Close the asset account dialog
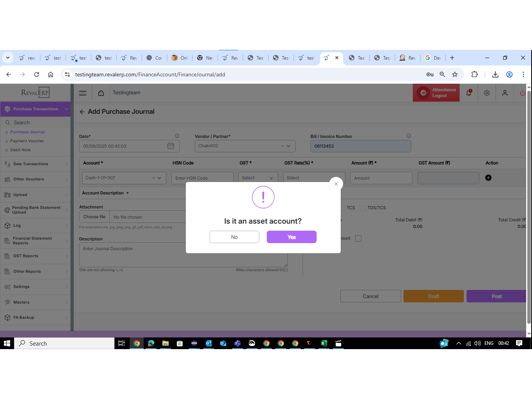This screenshot has width=532, height=399. pos(336,184)
